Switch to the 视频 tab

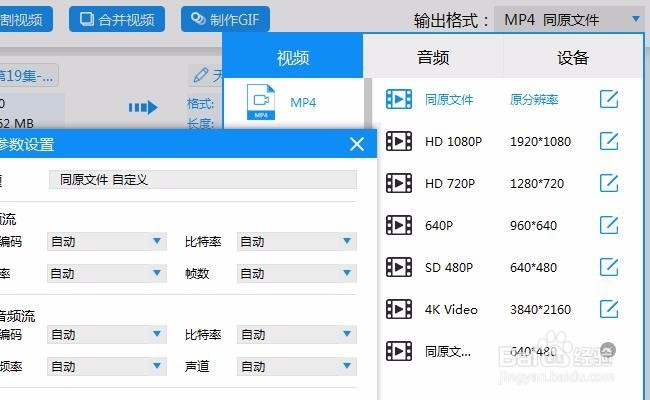293,57
